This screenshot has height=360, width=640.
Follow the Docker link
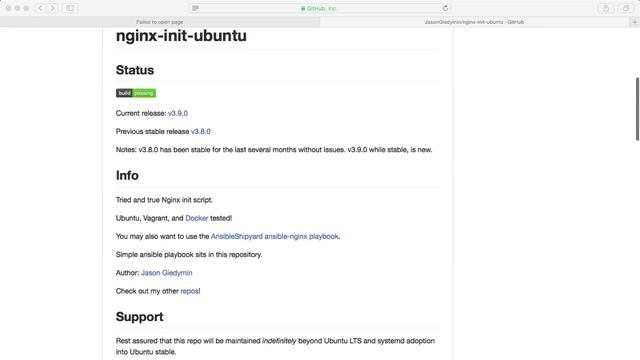pyautogui.click(x=197, y=218)
